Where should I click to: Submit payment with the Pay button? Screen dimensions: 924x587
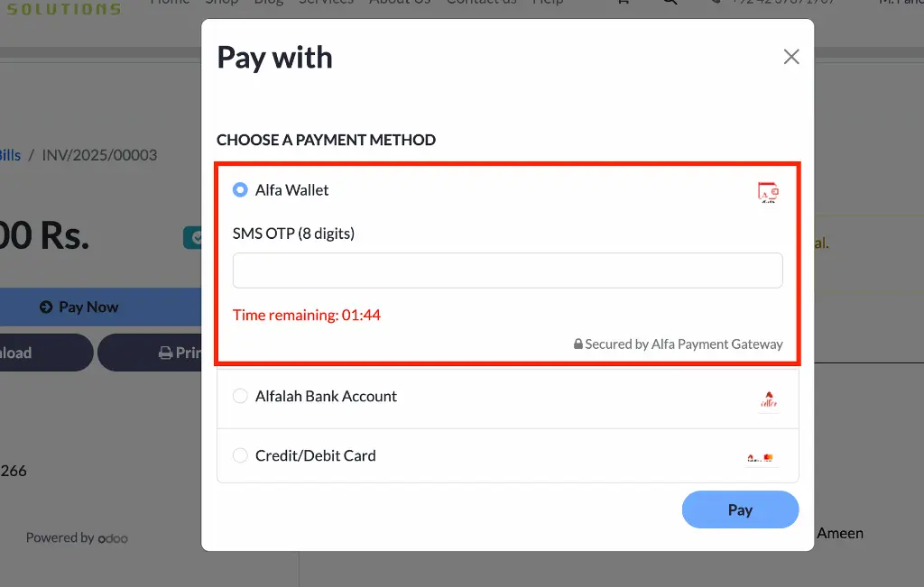tap(740, 509)
